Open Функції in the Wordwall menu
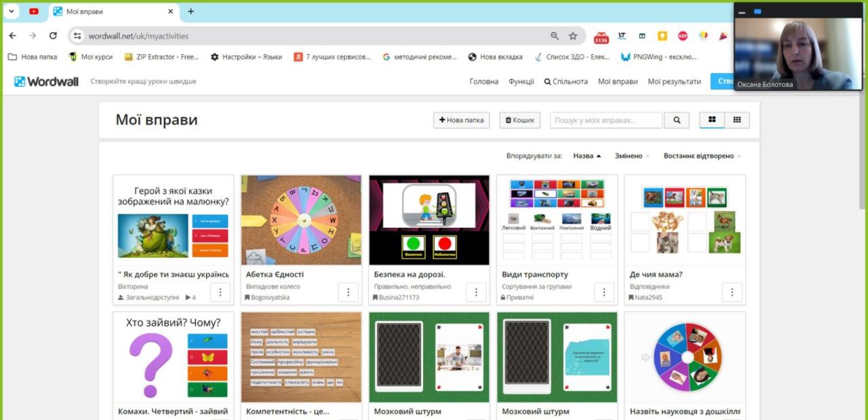 (x=521, y=81)
